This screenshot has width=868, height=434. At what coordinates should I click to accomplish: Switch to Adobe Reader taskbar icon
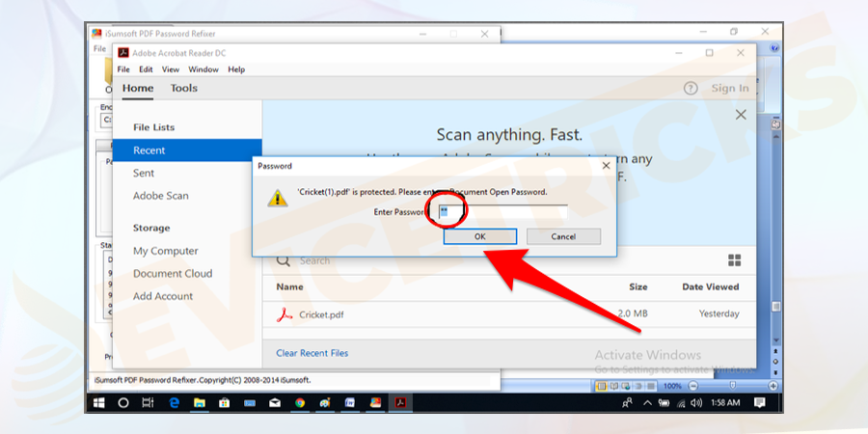[x=400, y=403]
